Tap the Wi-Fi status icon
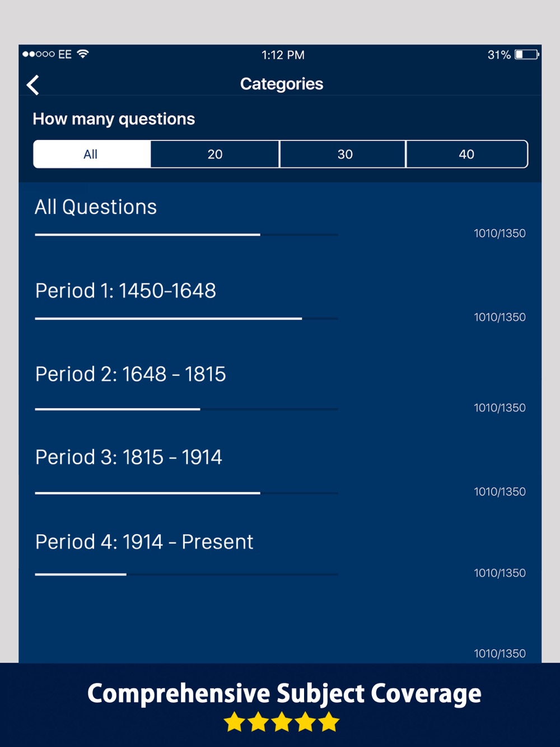Screen dimensions: 560x747 tap(83, 54)
